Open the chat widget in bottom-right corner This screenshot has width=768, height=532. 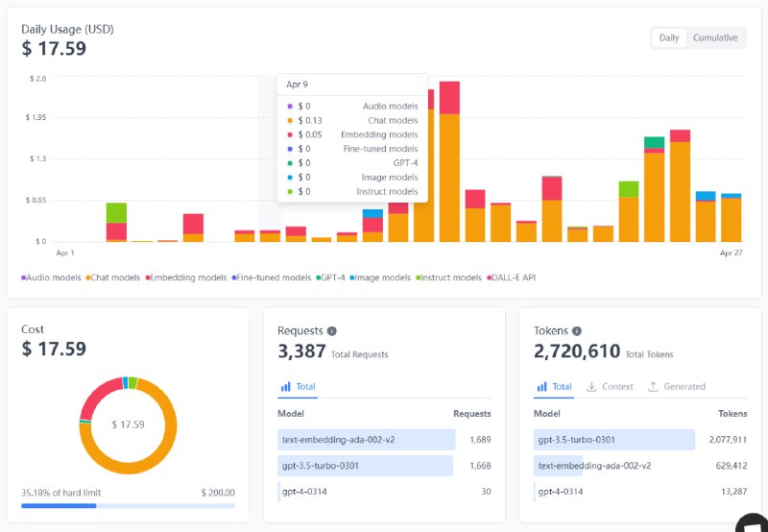click(752, 523)
